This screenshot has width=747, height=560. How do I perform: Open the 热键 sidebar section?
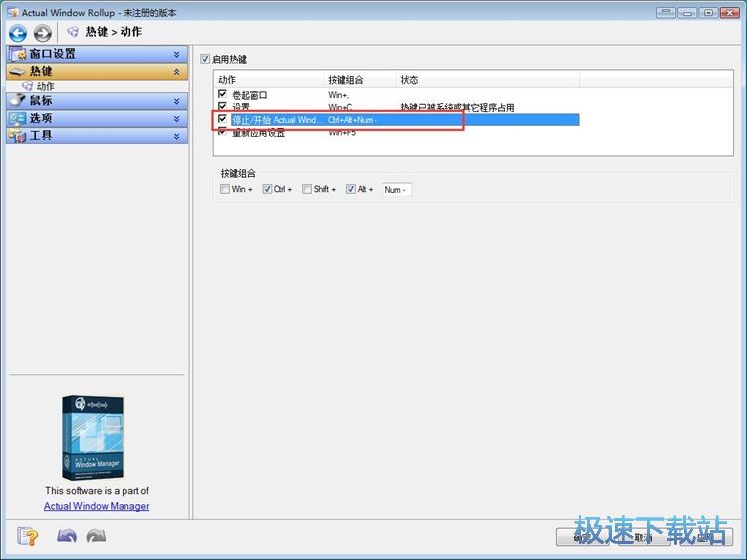pyautogui.click(x=98, y=72)
